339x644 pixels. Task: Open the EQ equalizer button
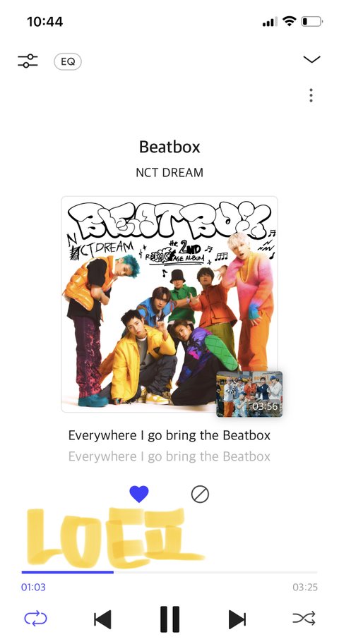point(68,61)
